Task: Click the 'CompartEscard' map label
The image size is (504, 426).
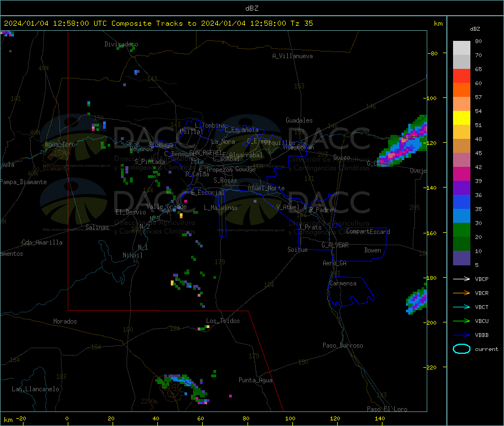Action: 368,232
